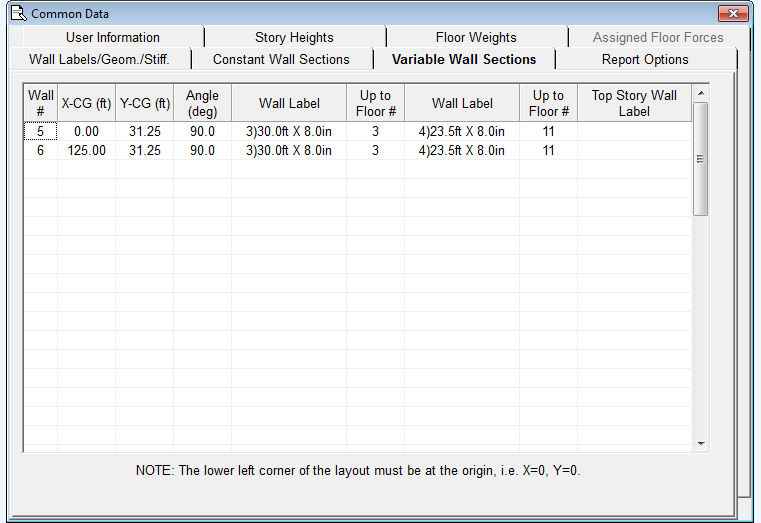This screenshot has width=761, height=523.
Task: Click the Common Data window title icon
Action: click(16, 14)
